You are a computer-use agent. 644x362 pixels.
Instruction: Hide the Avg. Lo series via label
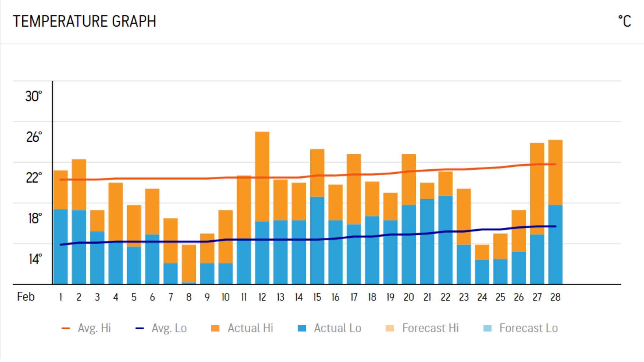coord(169,328)
